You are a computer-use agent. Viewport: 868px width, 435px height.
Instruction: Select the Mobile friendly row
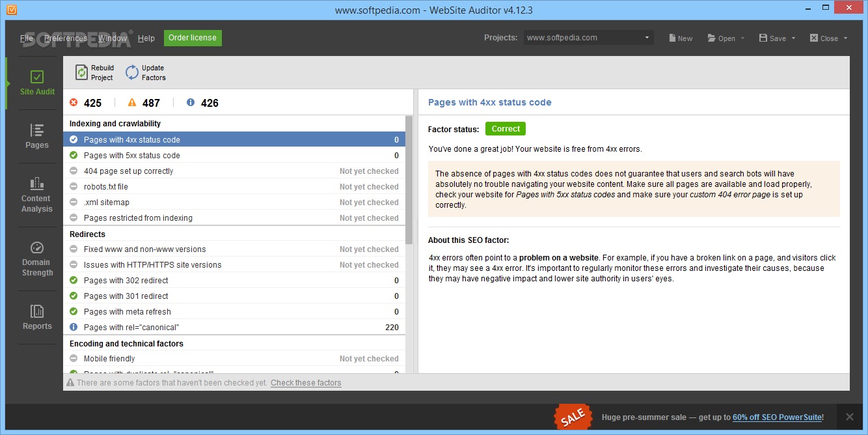point(234,359)
